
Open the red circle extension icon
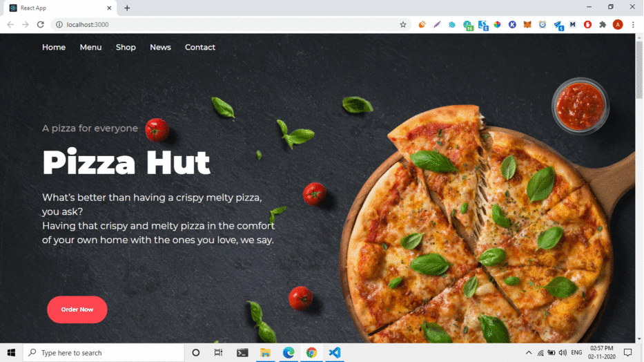587,25
